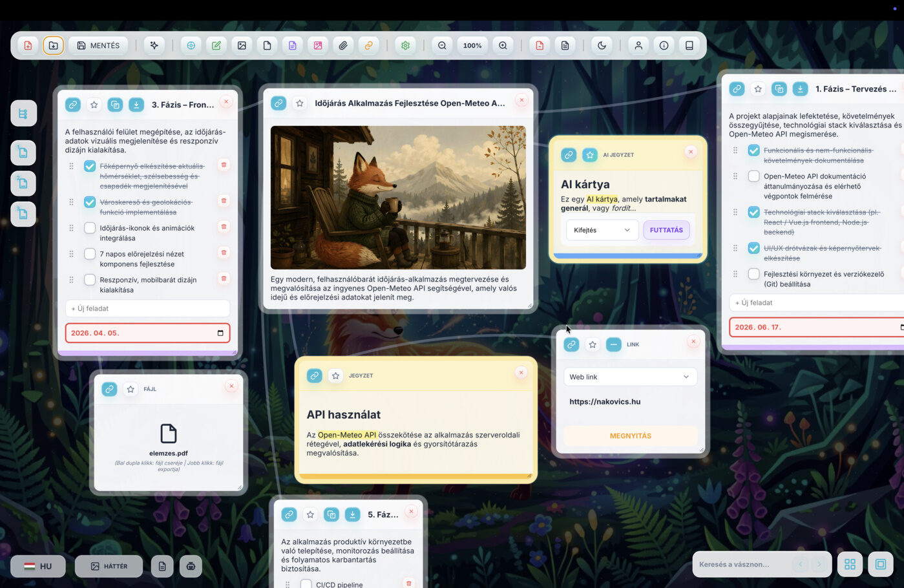
Task: Open the user profile icon
Action: [638, 45]
